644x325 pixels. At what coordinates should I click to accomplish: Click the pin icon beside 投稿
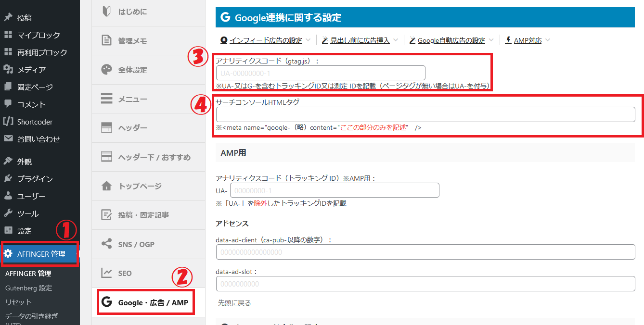coord(8,18)
